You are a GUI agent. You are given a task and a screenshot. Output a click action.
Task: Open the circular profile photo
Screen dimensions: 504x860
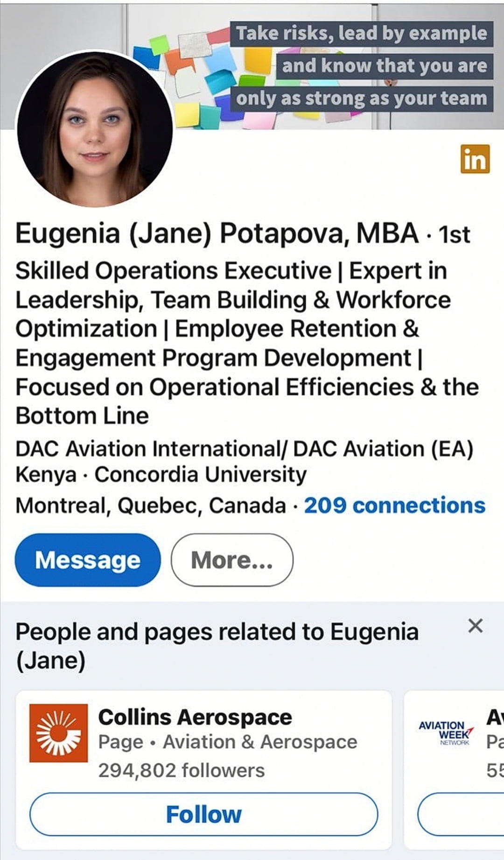point(95,129)
